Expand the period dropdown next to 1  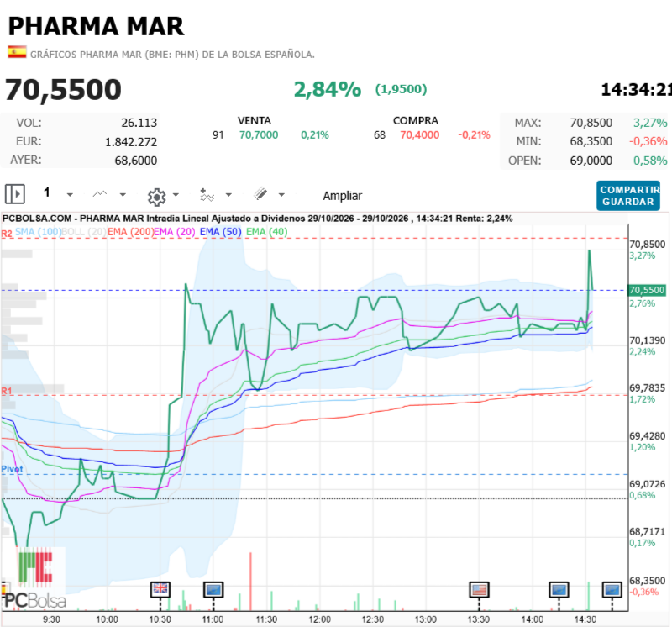pos(70,195)
